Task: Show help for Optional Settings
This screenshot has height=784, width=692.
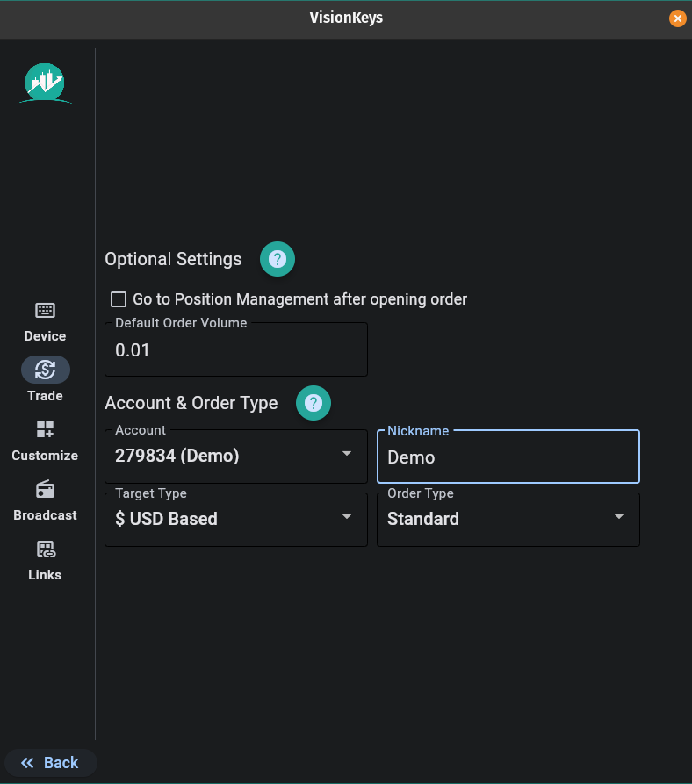Action: 278,259
